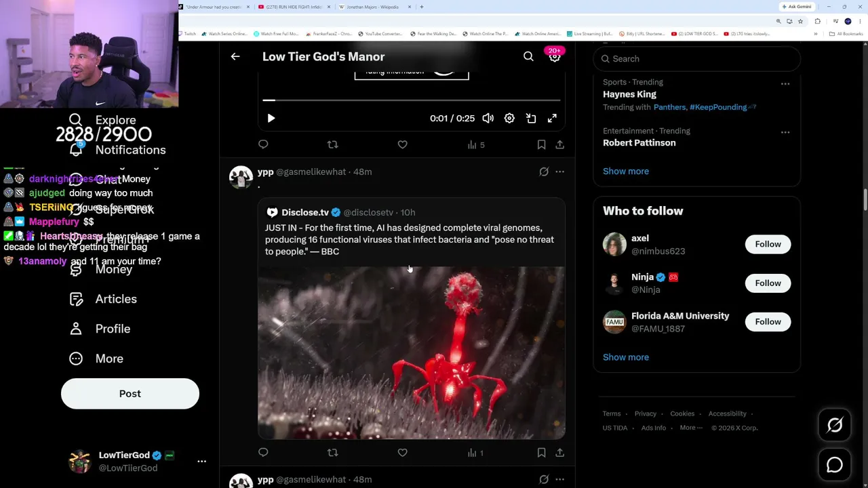Image resolution: width=868 pixels, height=488 pixels.
Task: Go to Profile in the sidebar
Action: click(x=100, y=329)
